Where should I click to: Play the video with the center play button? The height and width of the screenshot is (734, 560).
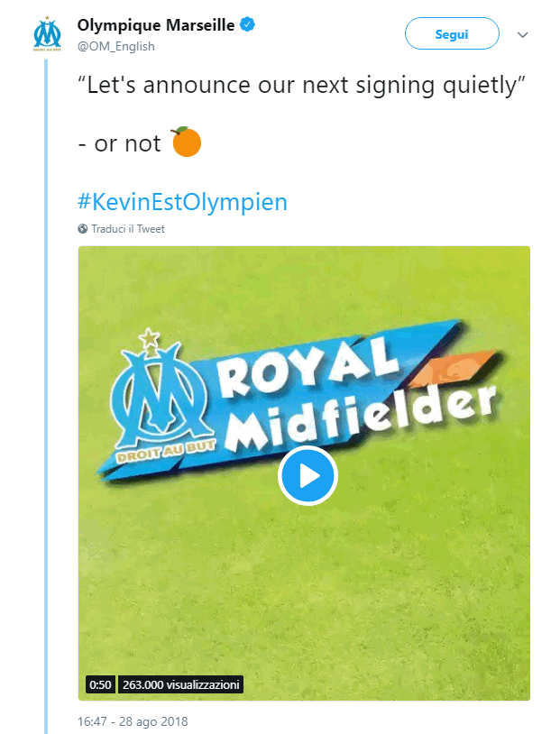point(307,475)
